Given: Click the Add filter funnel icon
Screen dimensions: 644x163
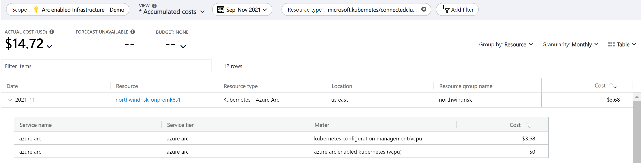Looking at the screenshot, I should (445, 9).
